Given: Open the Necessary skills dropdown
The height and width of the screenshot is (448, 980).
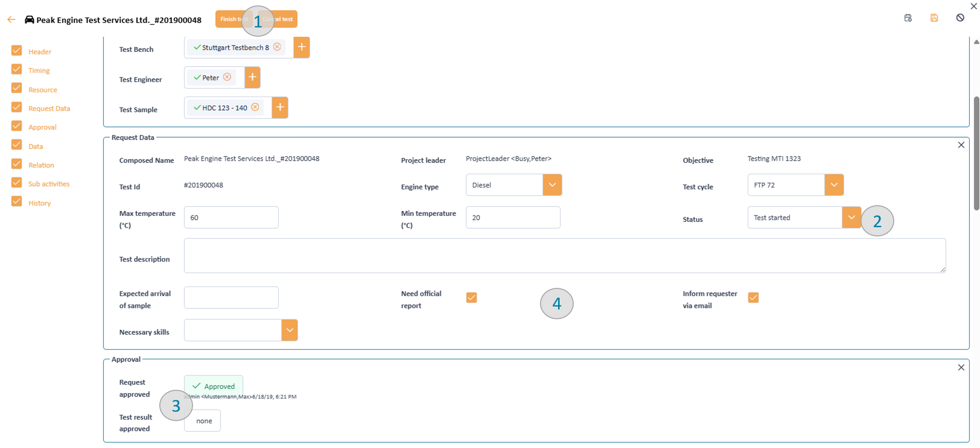Looking at the screenshot, I should [290, 330].
